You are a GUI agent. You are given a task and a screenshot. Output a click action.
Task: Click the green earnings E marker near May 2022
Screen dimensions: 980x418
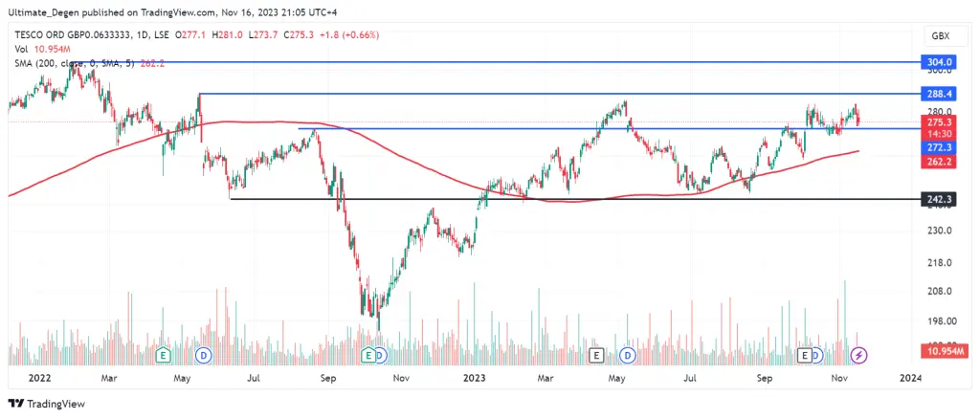click(163, 356)
